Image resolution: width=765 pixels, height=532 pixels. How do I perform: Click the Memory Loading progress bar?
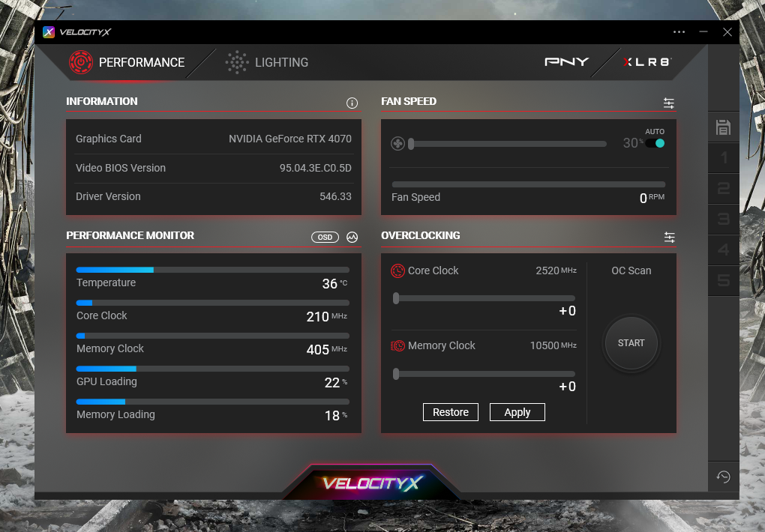pos(213,402)
